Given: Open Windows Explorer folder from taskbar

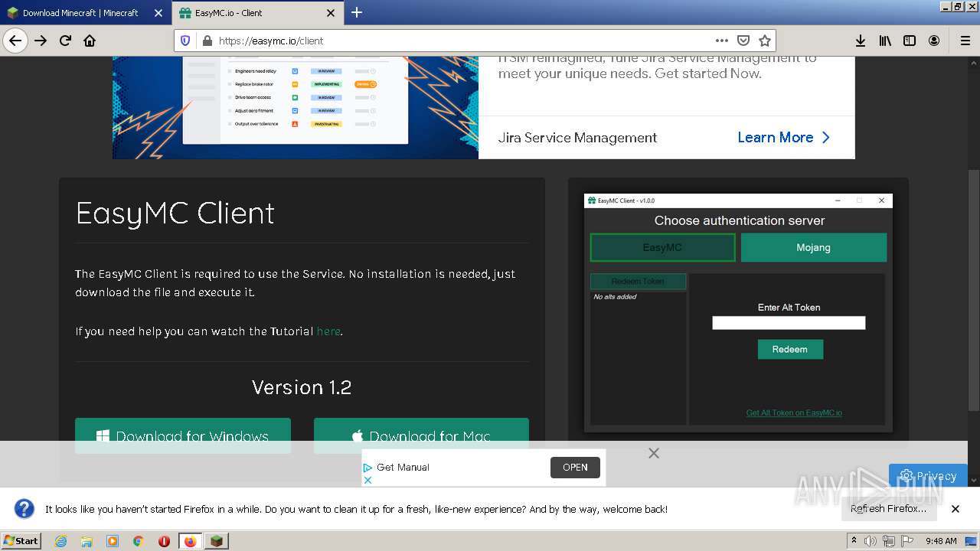Looking at the screenshot, I should pos(87,541).
